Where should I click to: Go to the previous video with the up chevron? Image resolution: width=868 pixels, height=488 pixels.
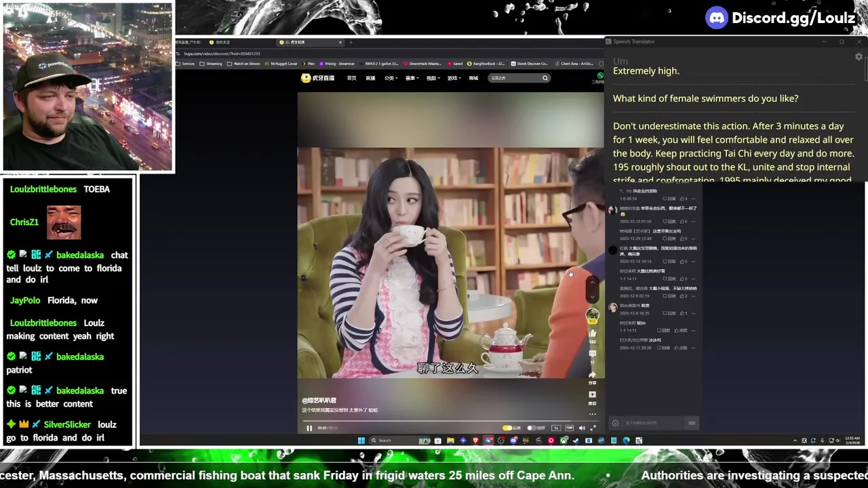[592, 281]
